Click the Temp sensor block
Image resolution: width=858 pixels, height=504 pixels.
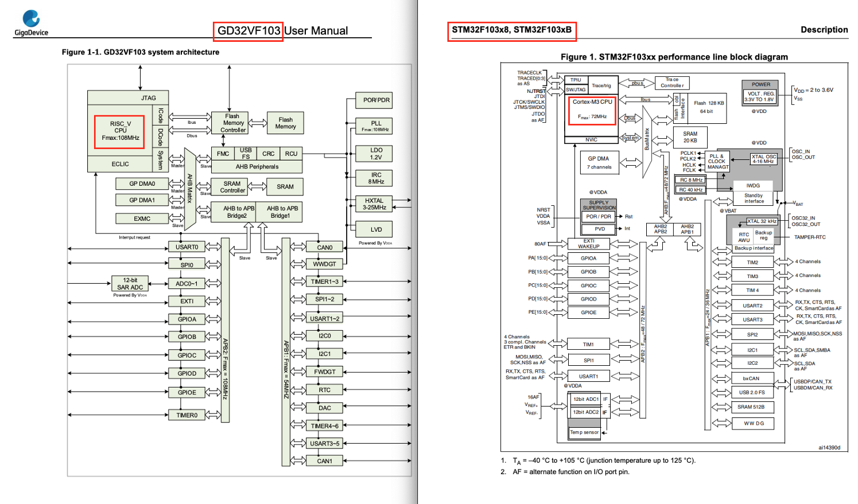click(584, 432)
